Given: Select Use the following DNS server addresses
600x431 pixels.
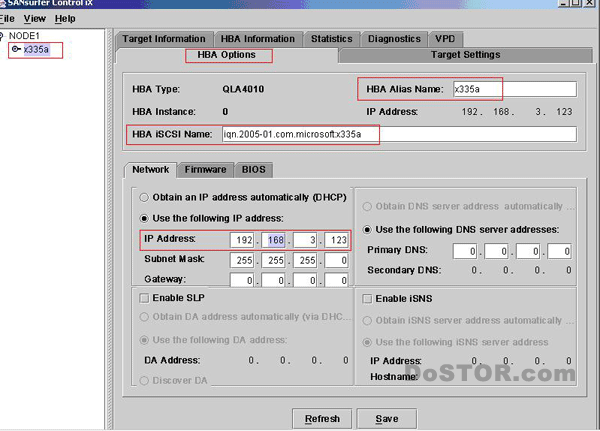Looking at the screenshot, I should (x=366, y=229).
